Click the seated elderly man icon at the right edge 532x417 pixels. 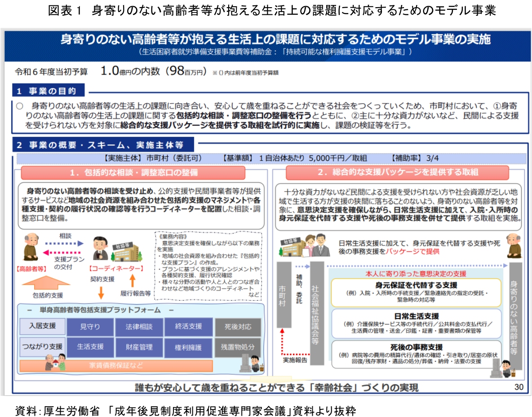[x=514, y=246]
